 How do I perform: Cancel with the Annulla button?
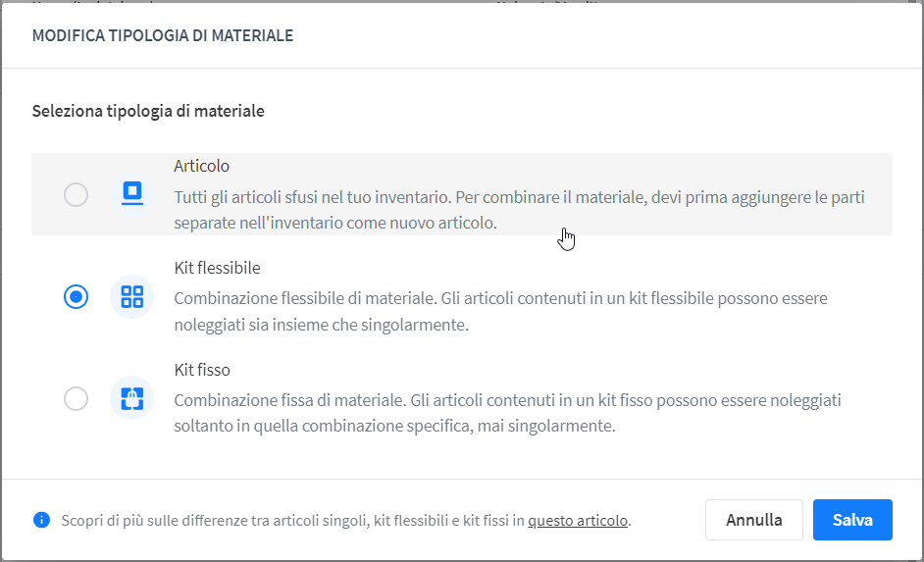click(753, 520)
